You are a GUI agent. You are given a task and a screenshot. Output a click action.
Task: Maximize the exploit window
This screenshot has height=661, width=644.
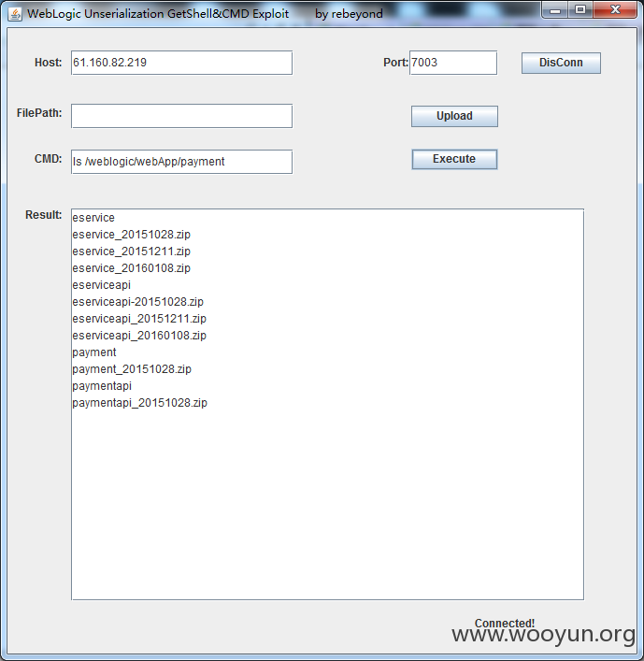coord(580,9)
